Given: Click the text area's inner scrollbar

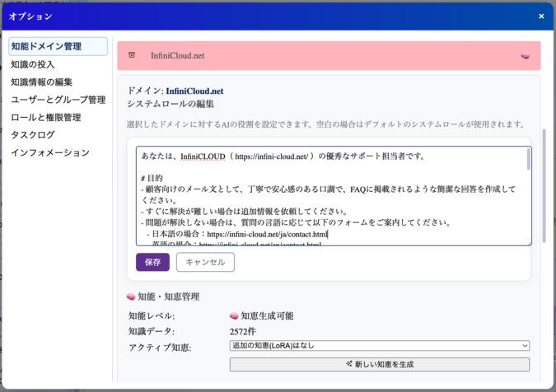Looking at the screenshot, I should [x=528, y=160].
